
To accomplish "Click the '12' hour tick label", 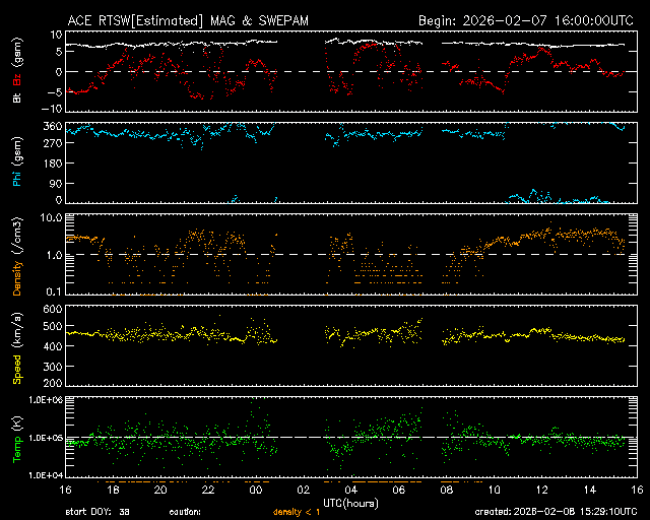I will [x=542, y=490].
